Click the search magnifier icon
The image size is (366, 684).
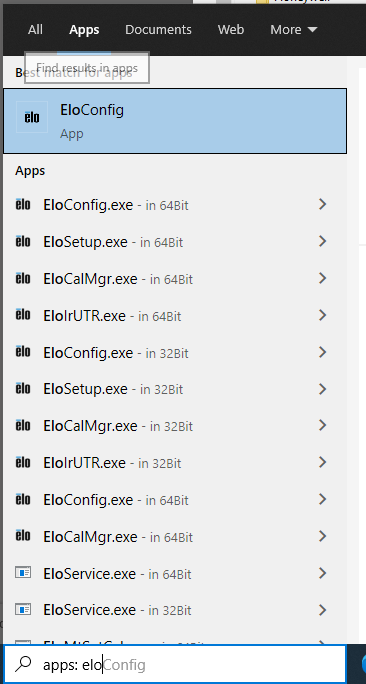coord(23,664)
